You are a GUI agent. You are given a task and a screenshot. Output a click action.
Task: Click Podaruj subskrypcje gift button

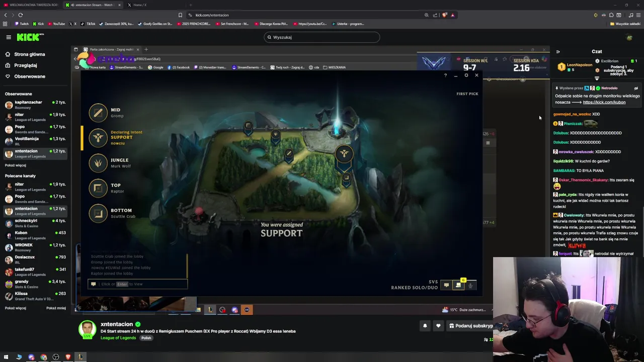click(470, 326)
